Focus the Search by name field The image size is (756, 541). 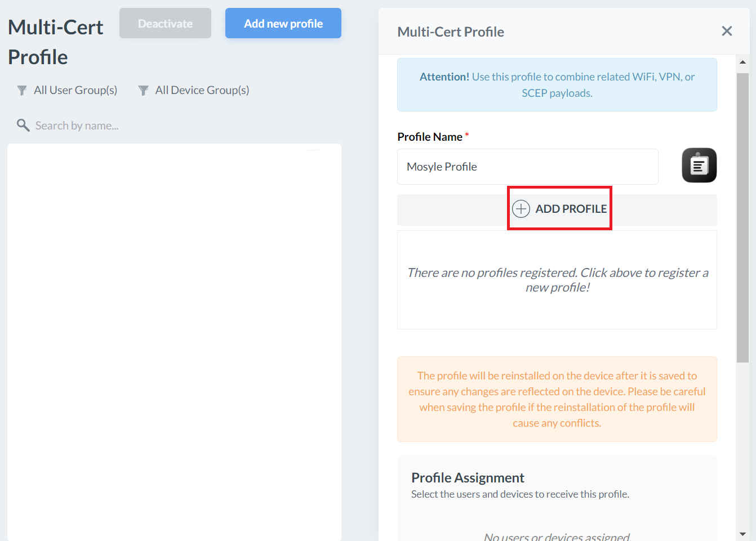tap(77, 126)
